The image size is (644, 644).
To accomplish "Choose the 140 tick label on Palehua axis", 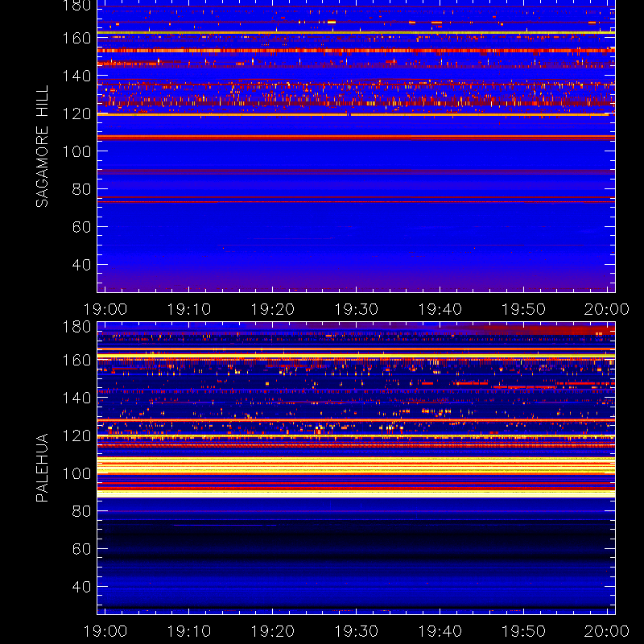I will 76,398.
